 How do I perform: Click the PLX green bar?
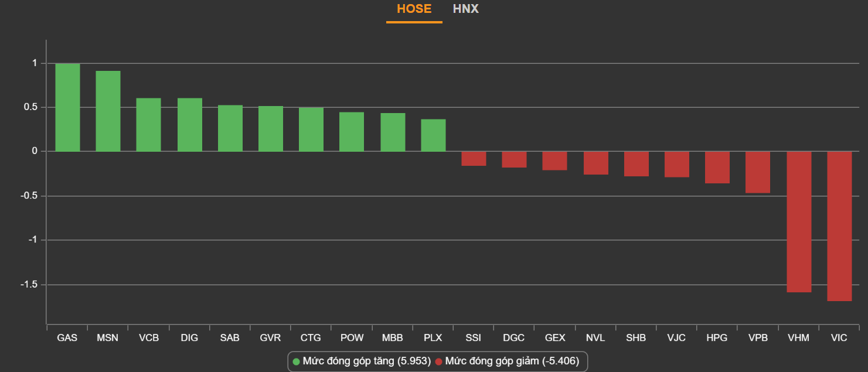tap(433, 135)
